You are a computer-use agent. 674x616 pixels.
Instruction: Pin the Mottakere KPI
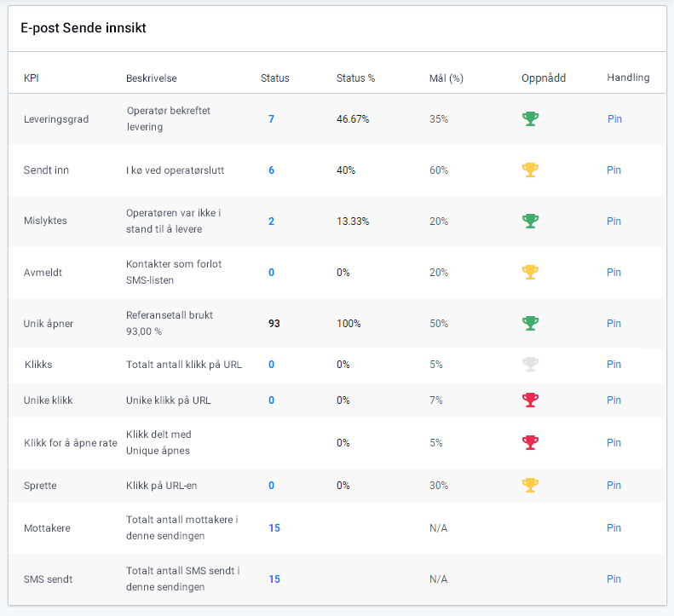tap(614, 528)
